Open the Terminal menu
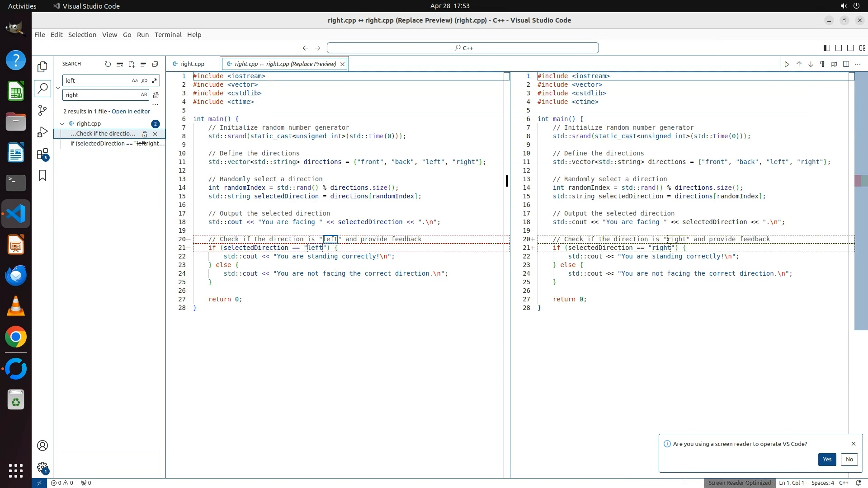868x488 pixels. click(168, 35)
